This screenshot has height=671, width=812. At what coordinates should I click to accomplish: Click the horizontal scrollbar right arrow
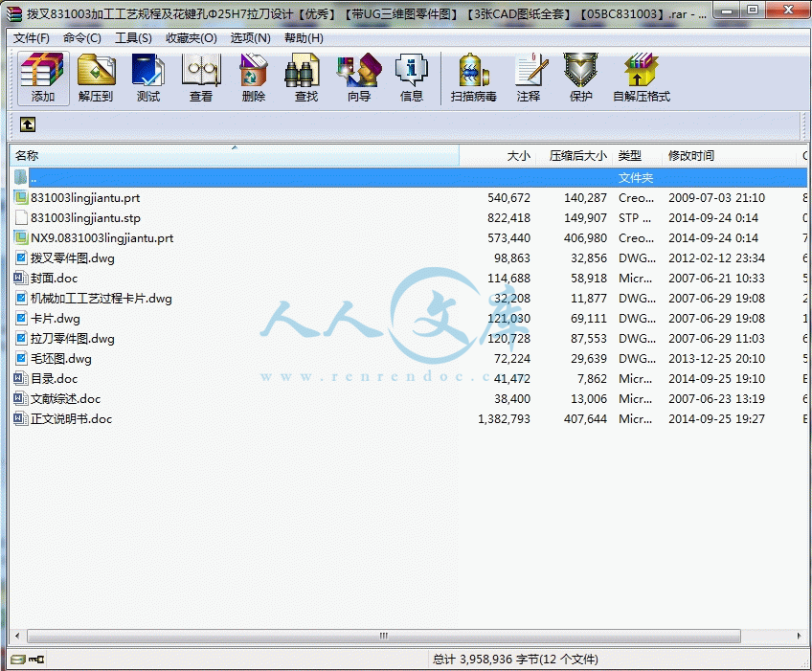tap(799, 636)
